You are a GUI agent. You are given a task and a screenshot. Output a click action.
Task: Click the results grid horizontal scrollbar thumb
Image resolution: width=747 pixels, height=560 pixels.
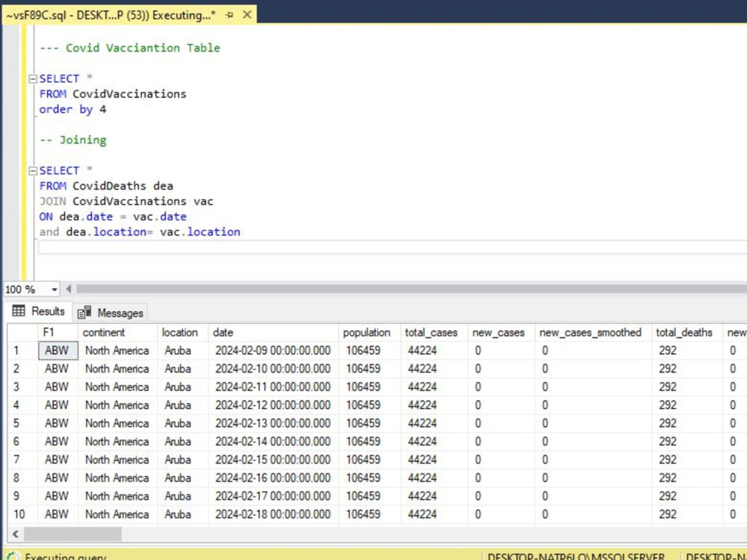click(72, 534)
